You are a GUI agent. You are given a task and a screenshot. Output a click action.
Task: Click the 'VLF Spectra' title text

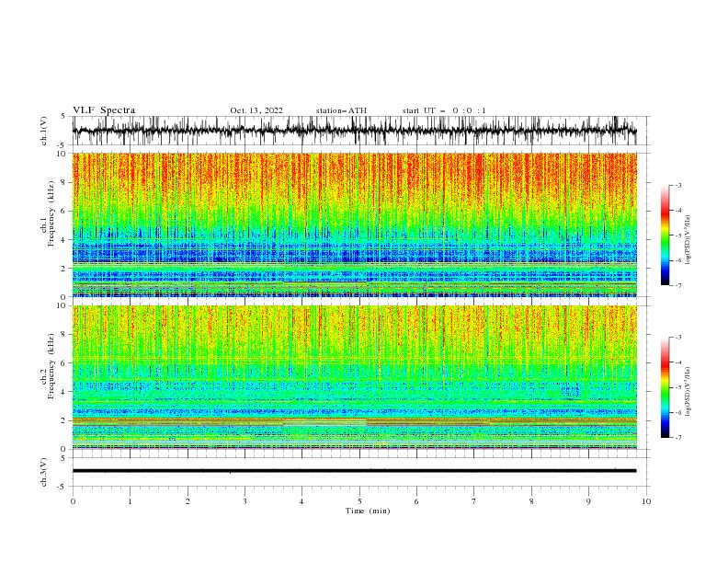point(104,110)
